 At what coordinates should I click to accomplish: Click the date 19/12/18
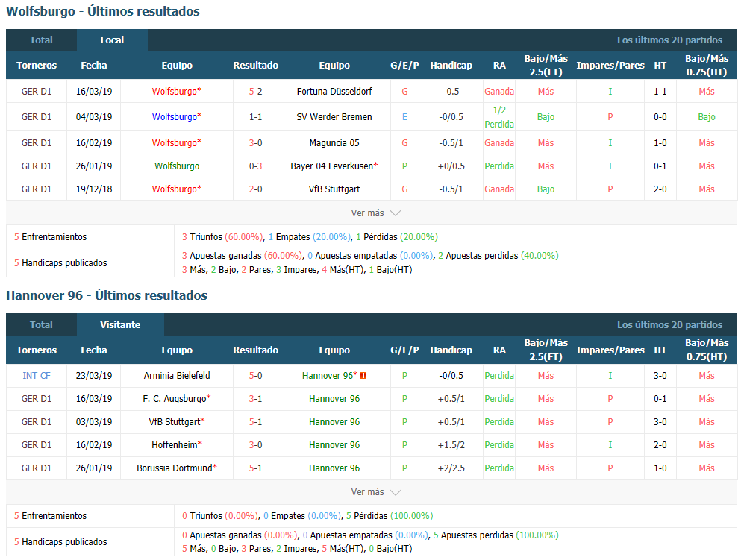(94, 189)
